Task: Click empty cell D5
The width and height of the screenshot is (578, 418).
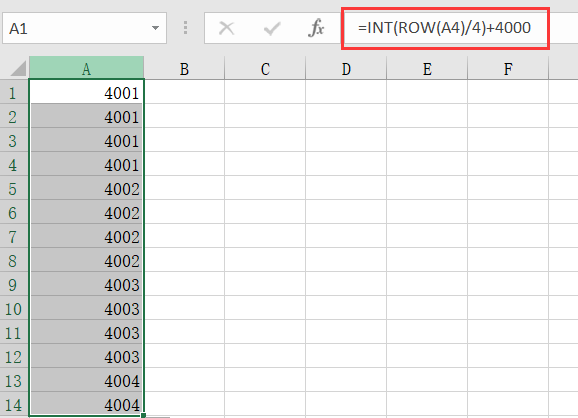Action: 346,188
